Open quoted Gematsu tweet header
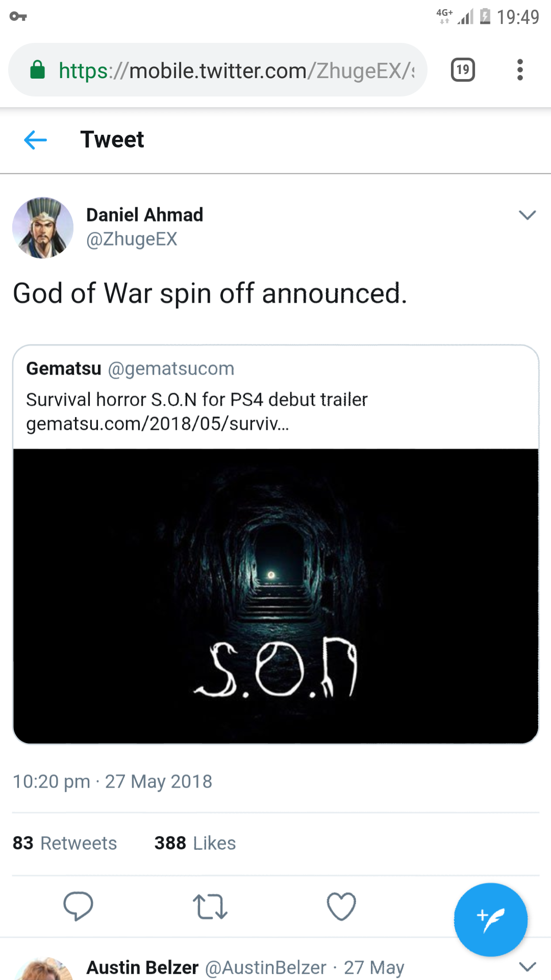The height and width of the screenshot is (980, 551). (x=130, y=369)
